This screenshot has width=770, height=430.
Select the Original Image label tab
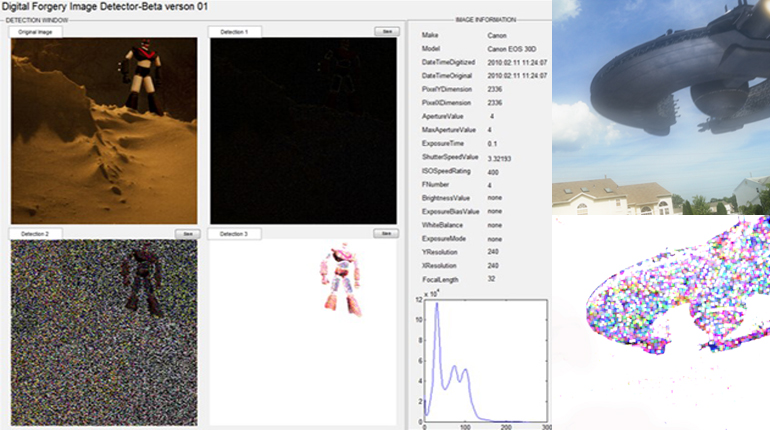pyautogui.click(x=35, y=32)
